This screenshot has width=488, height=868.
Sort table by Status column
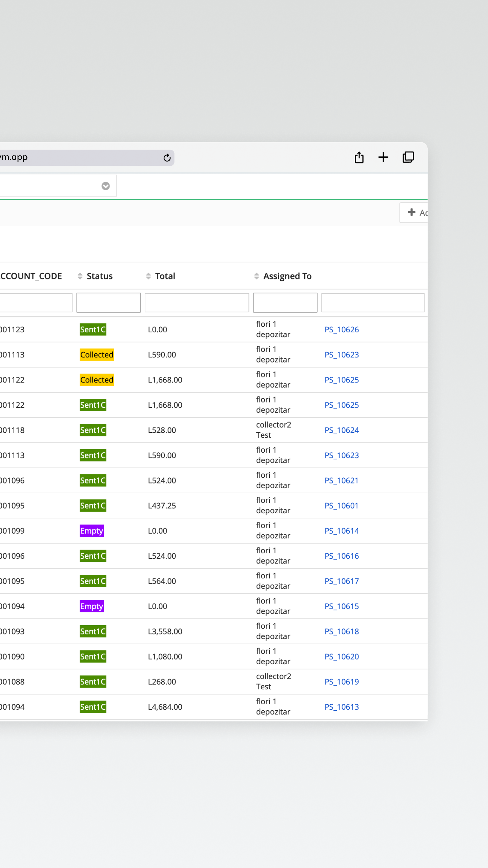tap(99, 276)
